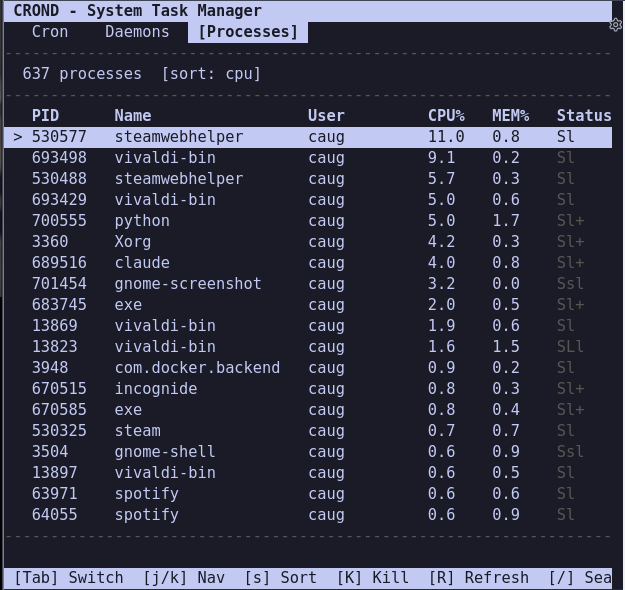The image size is (625, 590).
Task: Click the CROND - System Task Manager title
Action: pos(138,11)
